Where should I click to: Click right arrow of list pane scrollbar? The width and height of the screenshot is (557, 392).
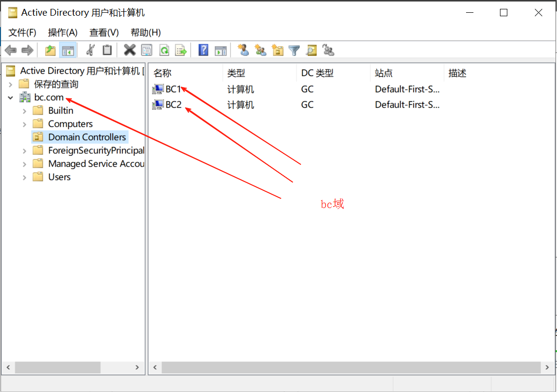tap(547, 367)
